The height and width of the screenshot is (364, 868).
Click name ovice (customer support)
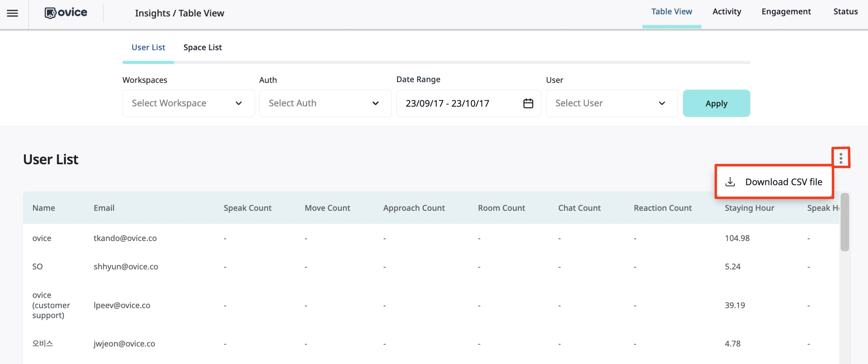(51, 305)
